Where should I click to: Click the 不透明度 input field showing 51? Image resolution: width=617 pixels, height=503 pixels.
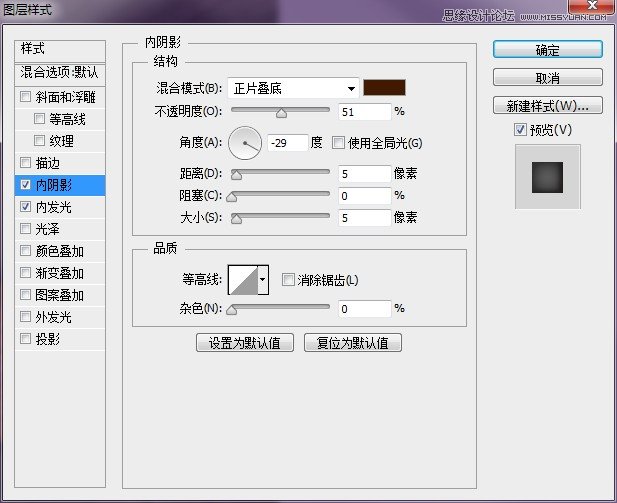click(364, 112)
